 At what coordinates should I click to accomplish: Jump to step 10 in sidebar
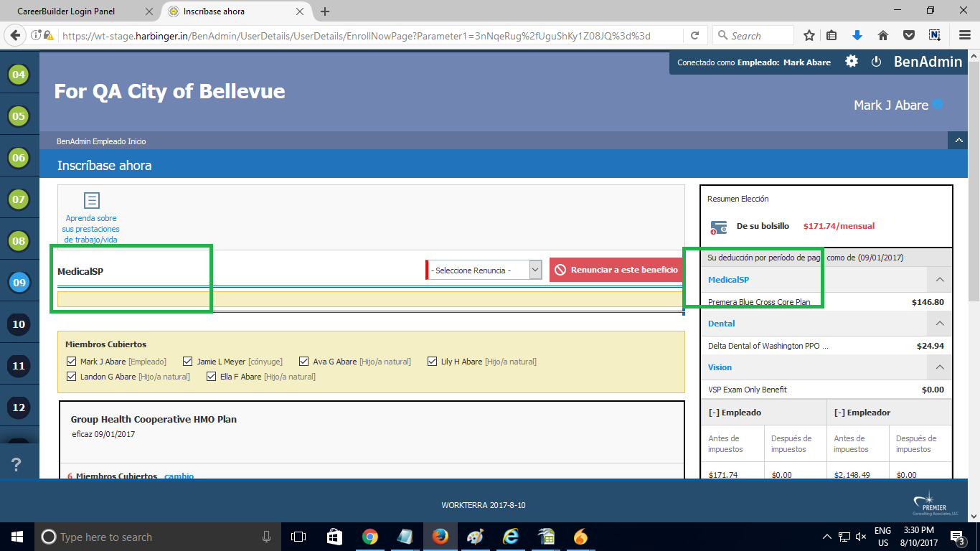point(19,324)
